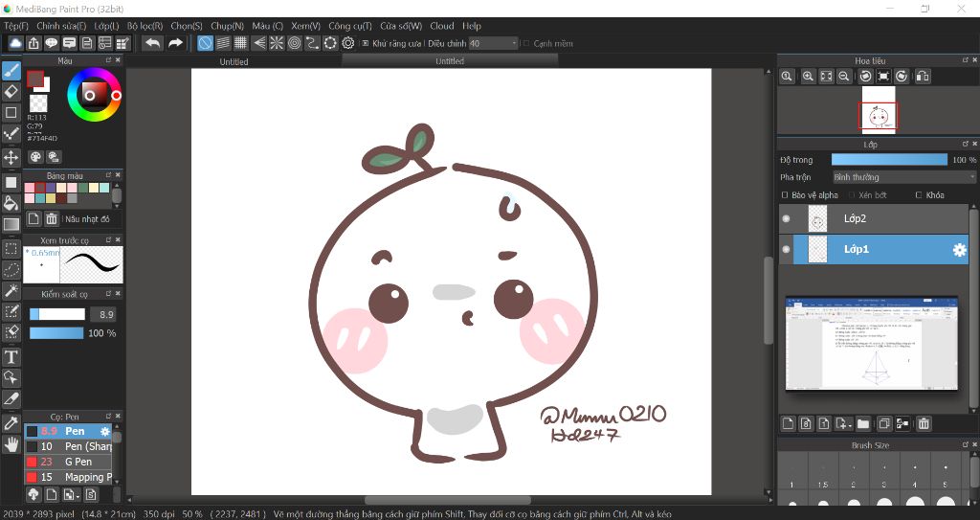Image resolution: width=980 pixels, height=520 pixels.
Task: Enable the radial snap guide
Action: pos(277,43)
